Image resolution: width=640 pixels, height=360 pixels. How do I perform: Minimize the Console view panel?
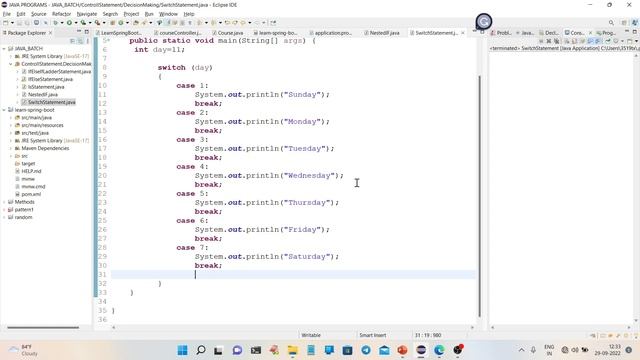coord(627,32)
